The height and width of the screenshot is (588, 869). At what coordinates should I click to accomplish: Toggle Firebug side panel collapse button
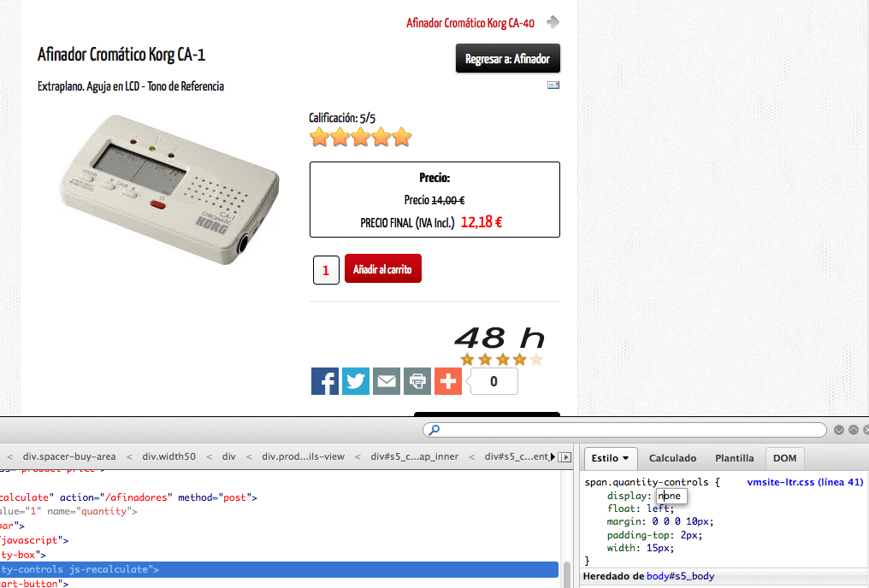tap(565, 456)
